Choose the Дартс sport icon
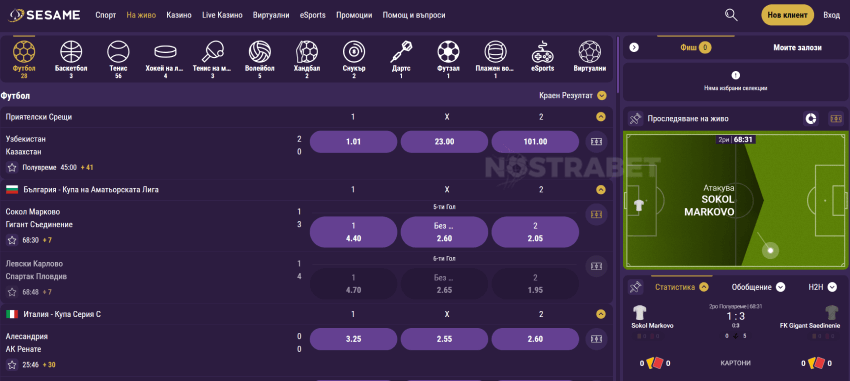Viewport: 850px width, 381px height. tap(401, 52)
